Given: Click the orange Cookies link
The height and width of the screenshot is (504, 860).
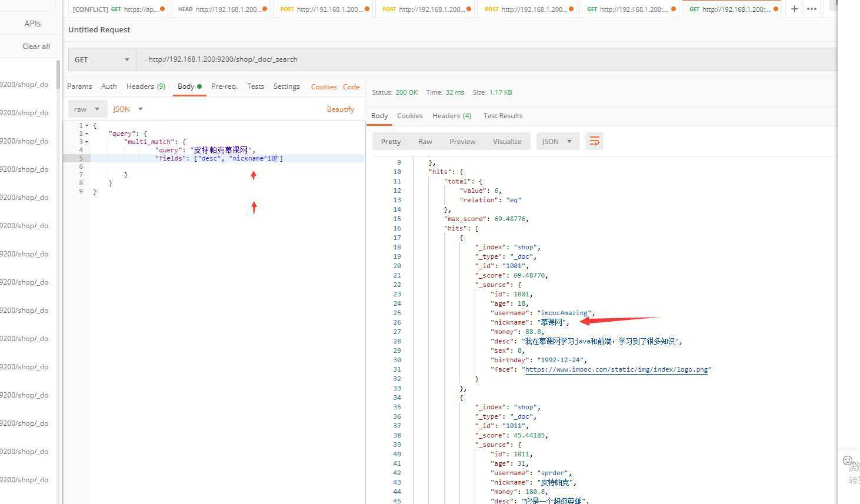Looking at the screenshot, I should pos(324,86).
